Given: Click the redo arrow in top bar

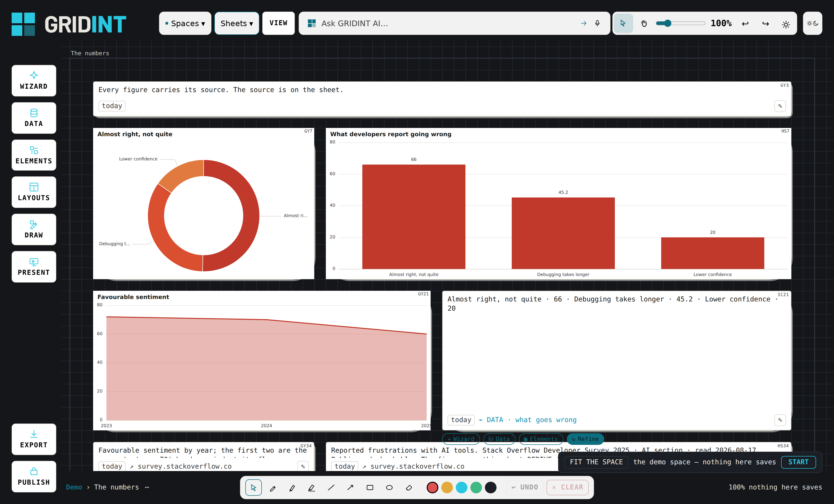Looking at the screenshot, I should click(x=766, y=23).
